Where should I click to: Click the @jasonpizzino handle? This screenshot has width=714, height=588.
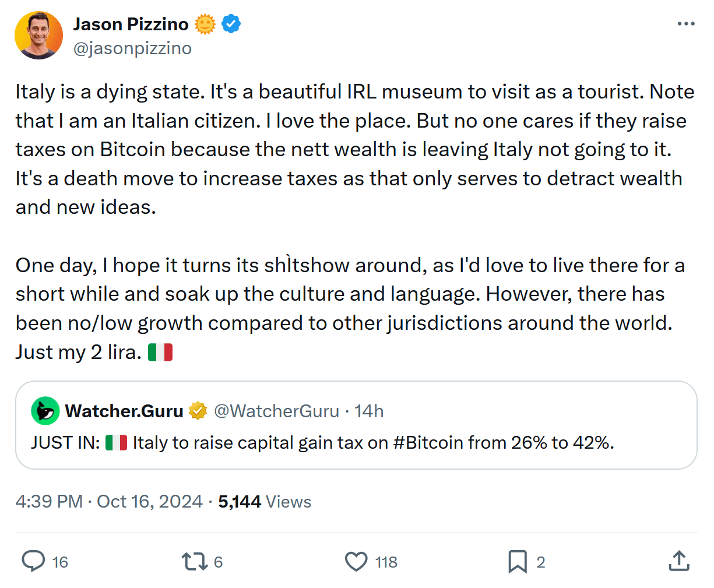pyautogui.click(x=132, y=48)
